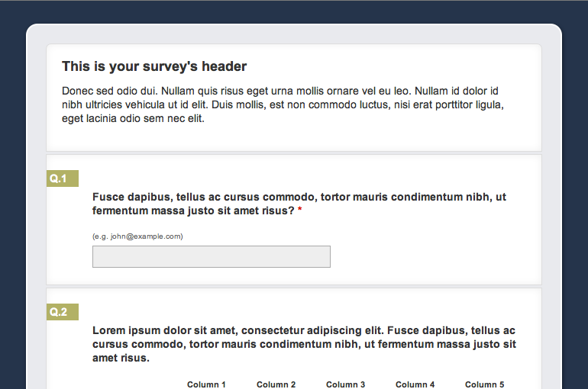Click the "Donec sed odio dui" description paragraph
The image size is (588, 389).
coord(283,104)
